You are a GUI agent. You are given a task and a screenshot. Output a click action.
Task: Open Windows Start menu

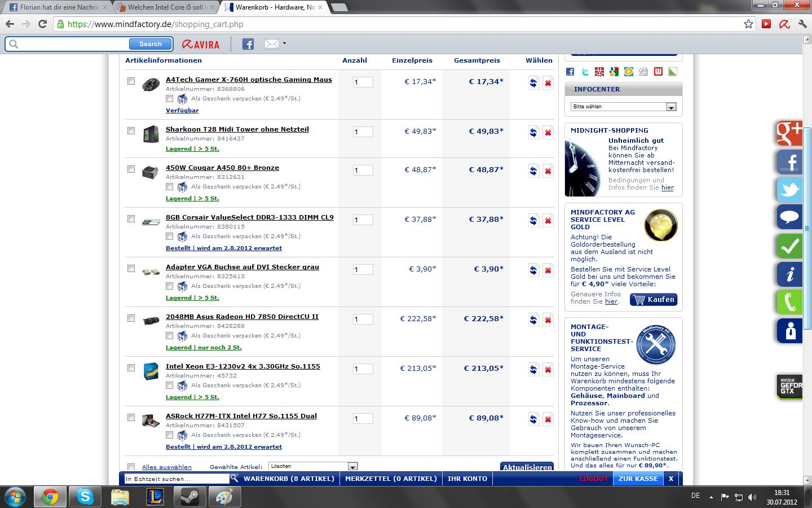15,497
